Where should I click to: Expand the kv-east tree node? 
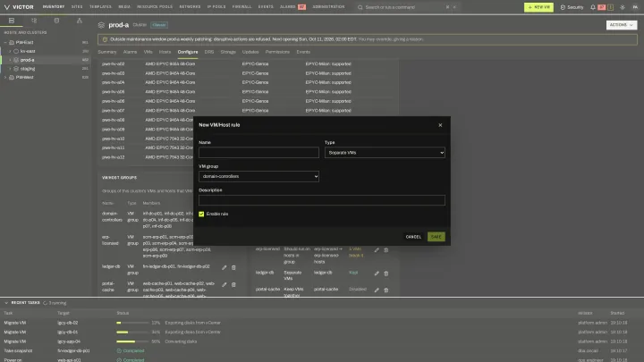pos(10,51)
